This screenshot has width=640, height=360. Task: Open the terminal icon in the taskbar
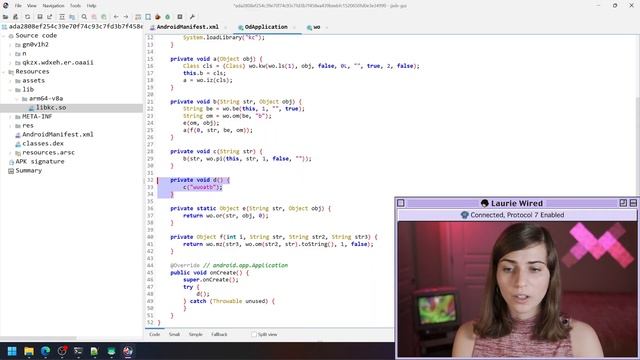coord(78,351)
